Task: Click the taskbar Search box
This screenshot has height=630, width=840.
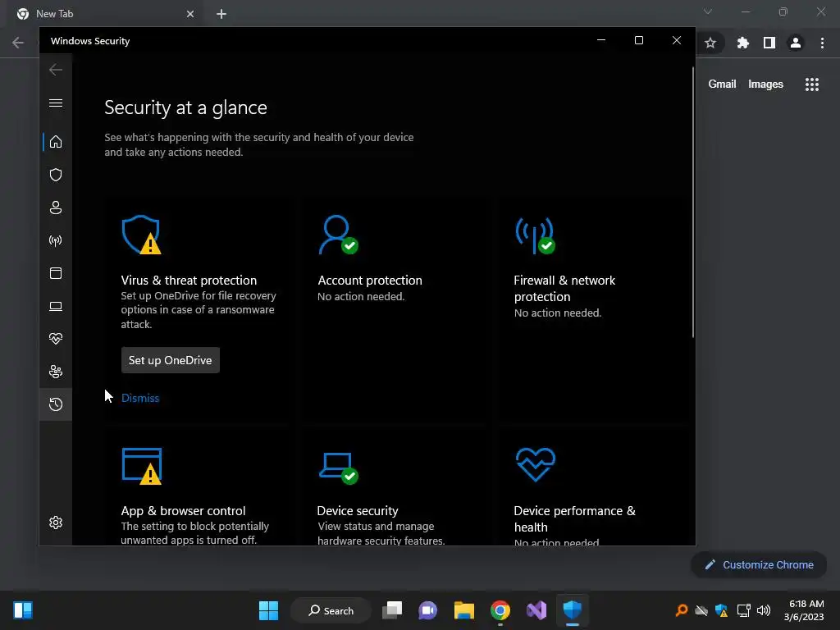Action: [x=331, y=610]
